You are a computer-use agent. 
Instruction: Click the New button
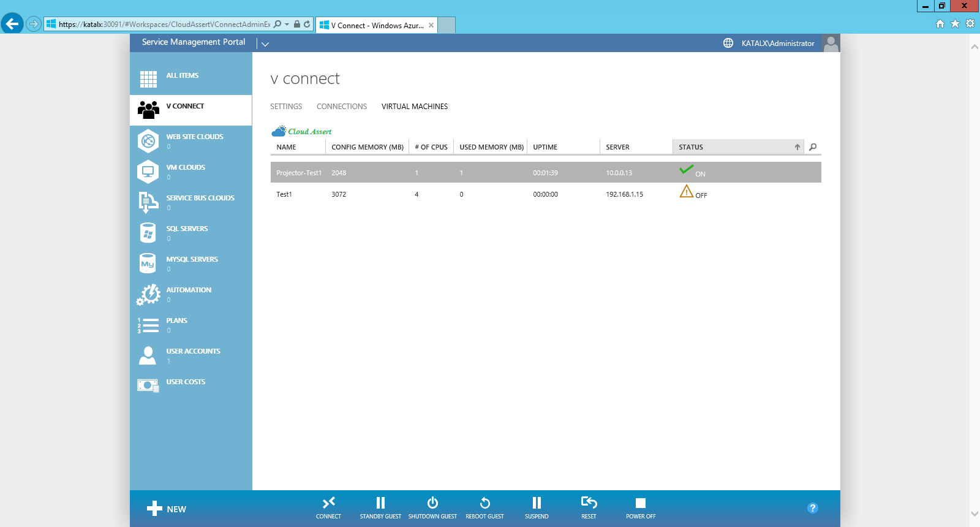click(167, 509)
